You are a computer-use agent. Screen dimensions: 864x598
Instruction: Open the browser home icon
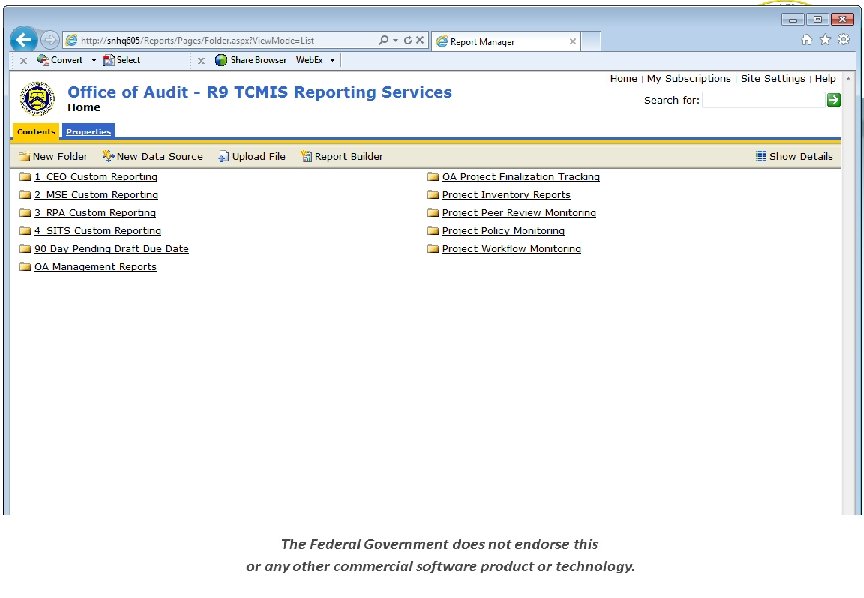coord(806,40)
